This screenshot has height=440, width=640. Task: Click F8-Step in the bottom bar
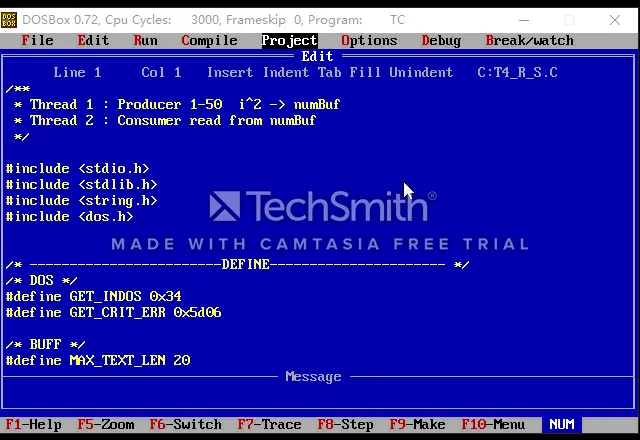[x=345, y=424]
